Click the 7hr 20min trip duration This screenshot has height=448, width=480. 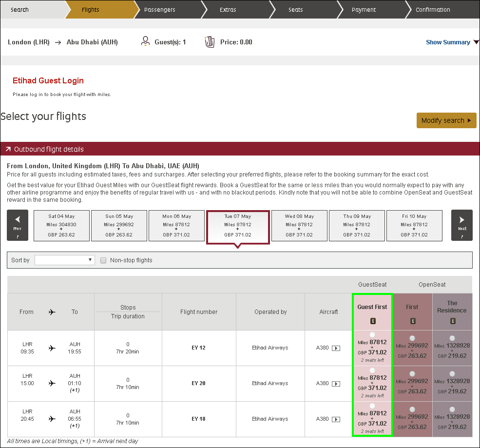[x=128, y=351]
